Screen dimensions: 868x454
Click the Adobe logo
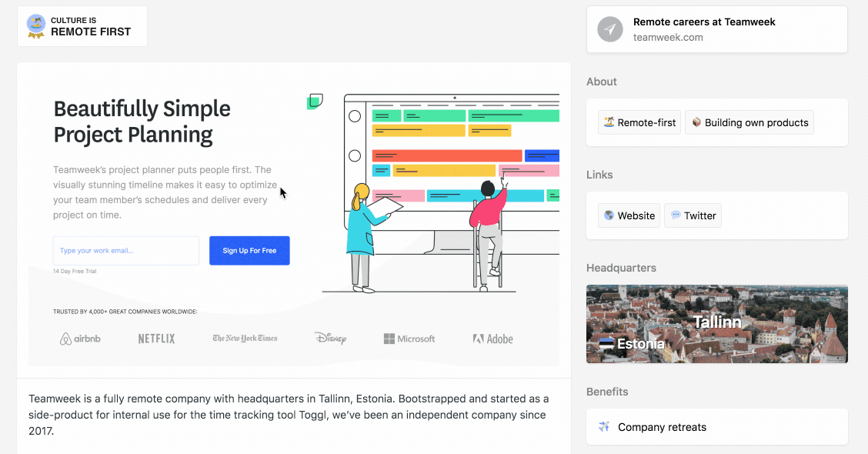(492, 339)
